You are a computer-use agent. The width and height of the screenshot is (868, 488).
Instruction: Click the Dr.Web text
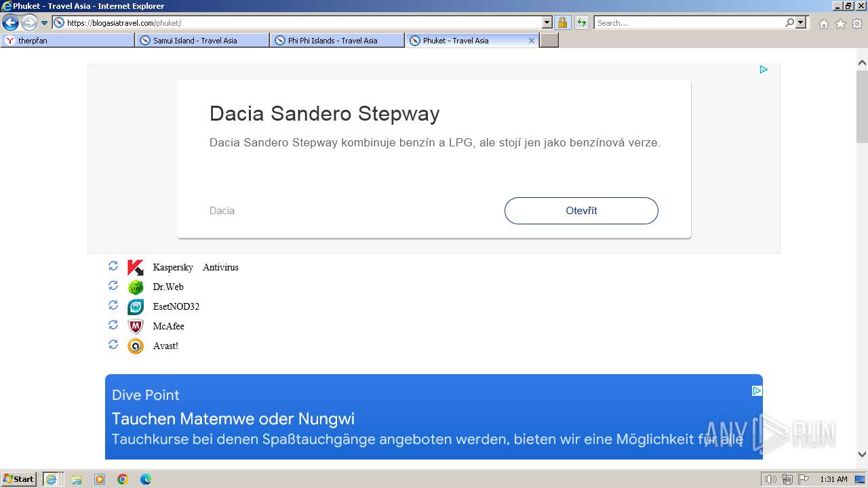pos(168,287)
